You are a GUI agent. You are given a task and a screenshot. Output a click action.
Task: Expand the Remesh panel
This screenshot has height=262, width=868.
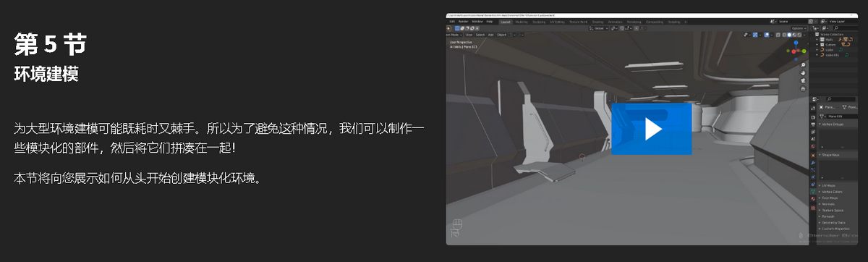tap(828, 216)
